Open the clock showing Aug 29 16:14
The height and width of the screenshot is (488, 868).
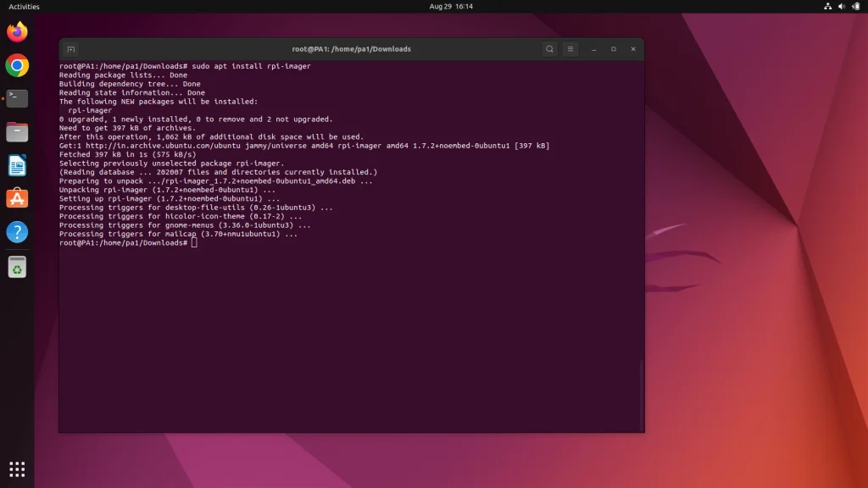click(451, 7)
